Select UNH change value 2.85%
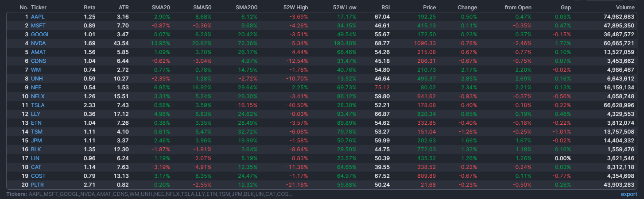Viewport: 644px width, 199px height. tap(469, 78)
